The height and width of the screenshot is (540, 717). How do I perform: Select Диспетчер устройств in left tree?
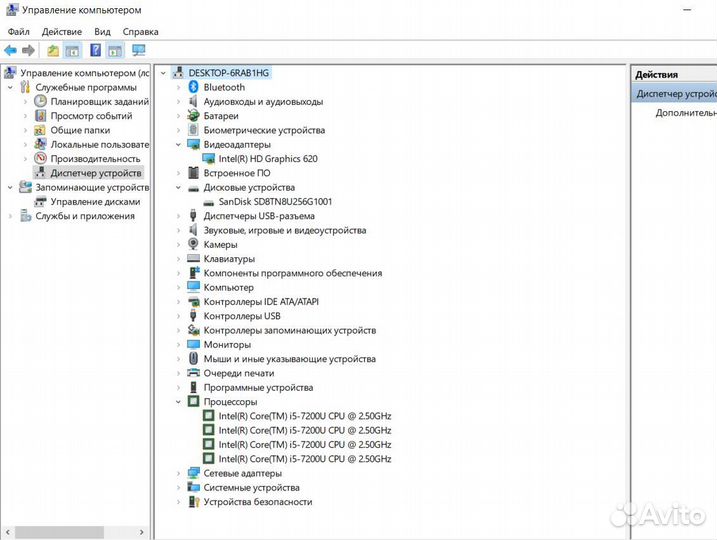(96, 173)
